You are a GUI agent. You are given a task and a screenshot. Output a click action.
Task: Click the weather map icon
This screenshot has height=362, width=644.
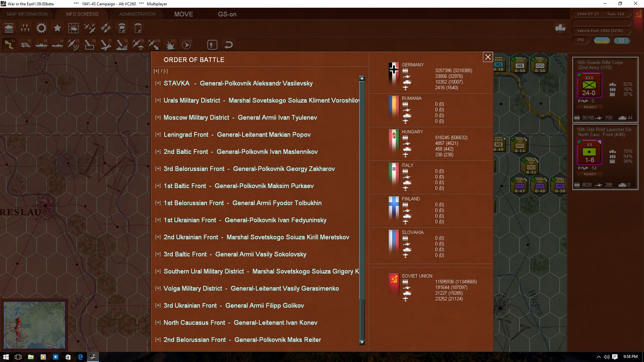coord(73,28)
